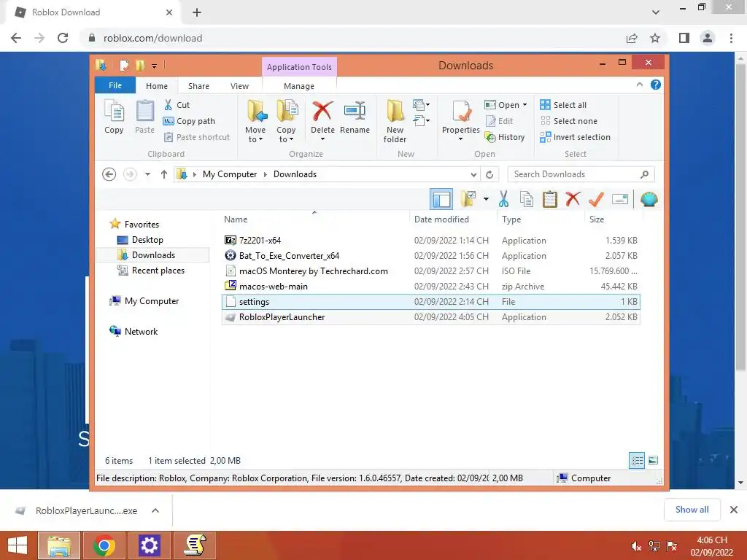This screenshot has width=747, height=560.
Task: Click the scissors icon in lower toolbar
Action: pos(503,200)
